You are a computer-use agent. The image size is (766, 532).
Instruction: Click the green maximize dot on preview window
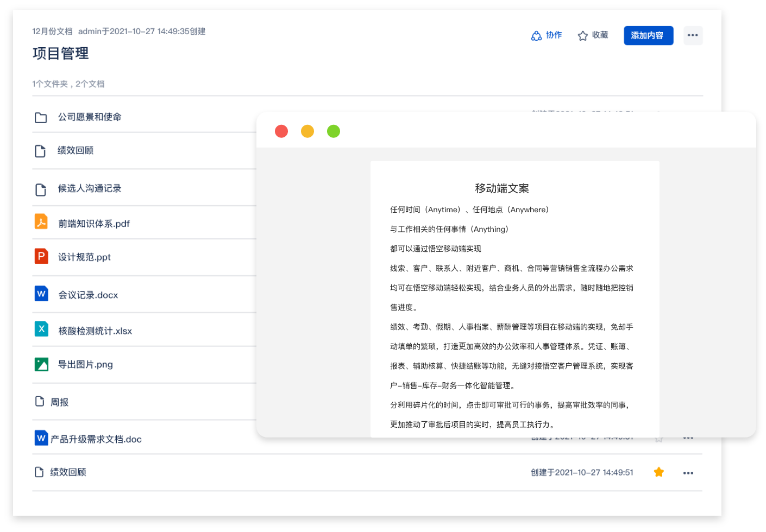pos(334,131)
